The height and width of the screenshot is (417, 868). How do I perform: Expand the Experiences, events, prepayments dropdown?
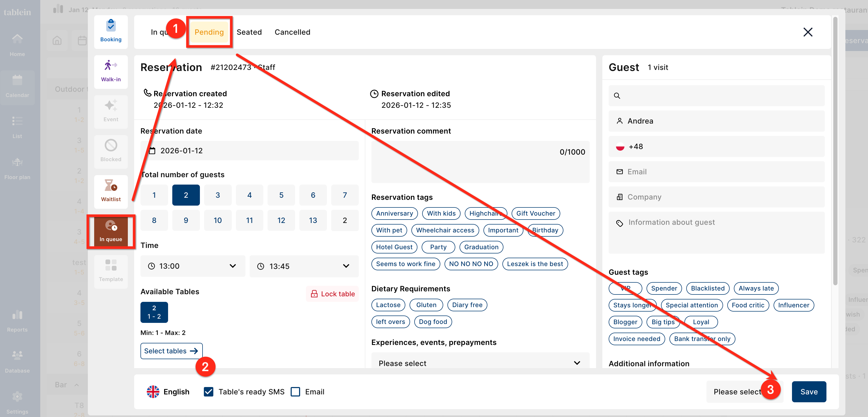pyautogui.click(x=480, y=363)
